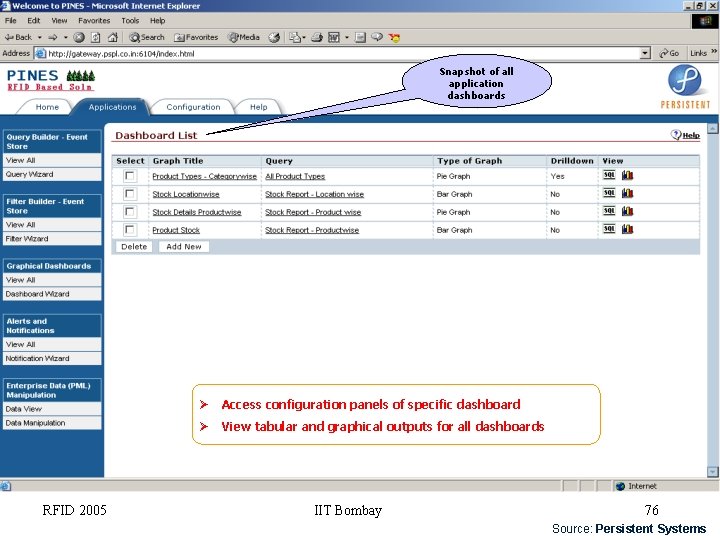
Task: View SQL for Stock Details Productwise
Action: point(609,211)
